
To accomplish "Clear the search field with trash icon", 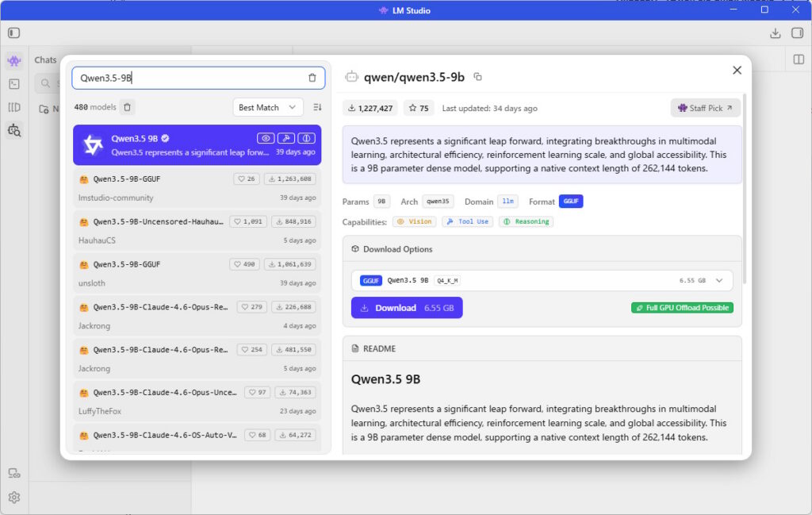I will click(312, 78).
